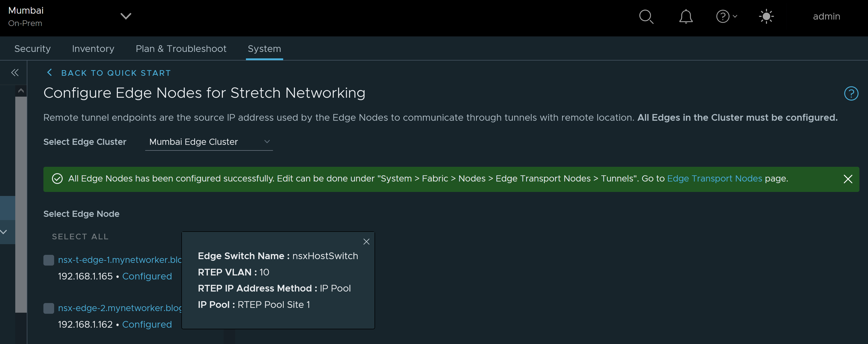Expand the Mumbai site selector chevron
868x344 pixels.
click(126, 16)
